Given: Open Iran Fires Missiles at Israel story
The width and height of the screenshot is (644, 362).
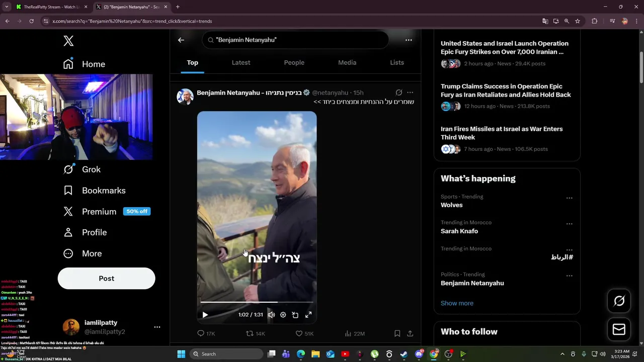Looking at the screenshot, I should (x=502, y=133).
